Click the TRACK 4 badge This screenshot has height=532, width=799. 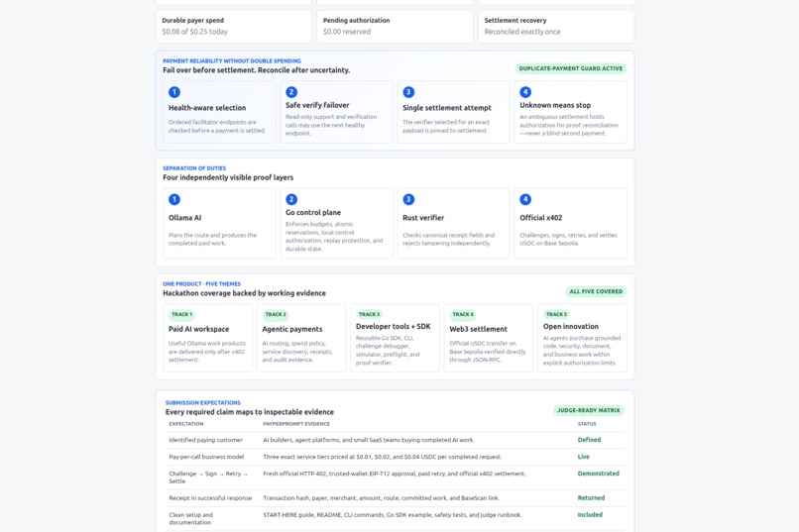click(463, 315)
